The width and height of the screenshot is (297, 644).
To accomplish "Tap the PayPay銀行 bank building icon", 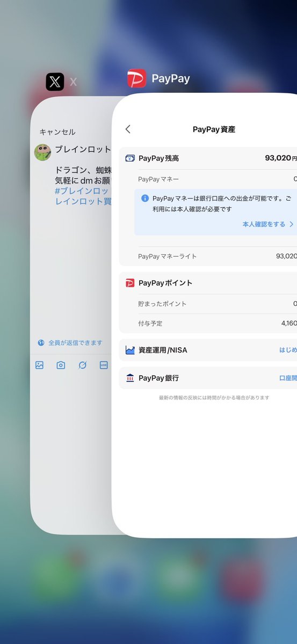I will pyautogui.click(x=130, y=378).
